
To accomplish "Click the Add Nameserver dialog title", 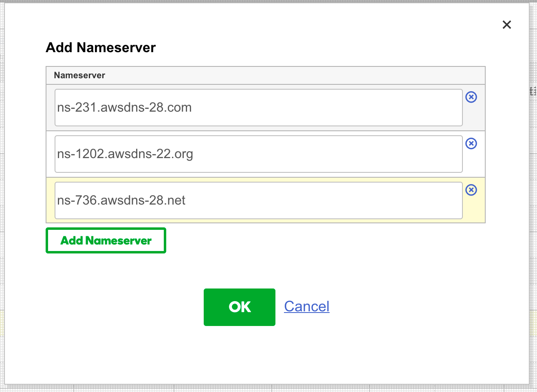I will point(101,48).
